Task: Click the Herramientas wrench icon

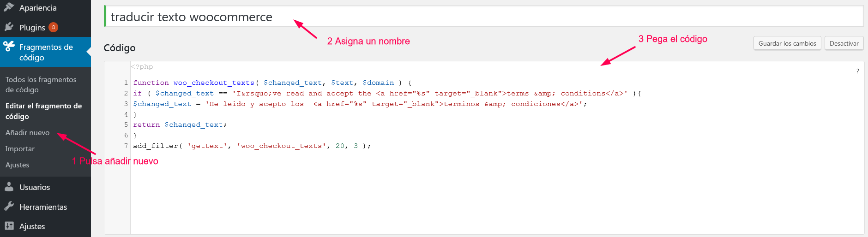Action: coord(9,207)
